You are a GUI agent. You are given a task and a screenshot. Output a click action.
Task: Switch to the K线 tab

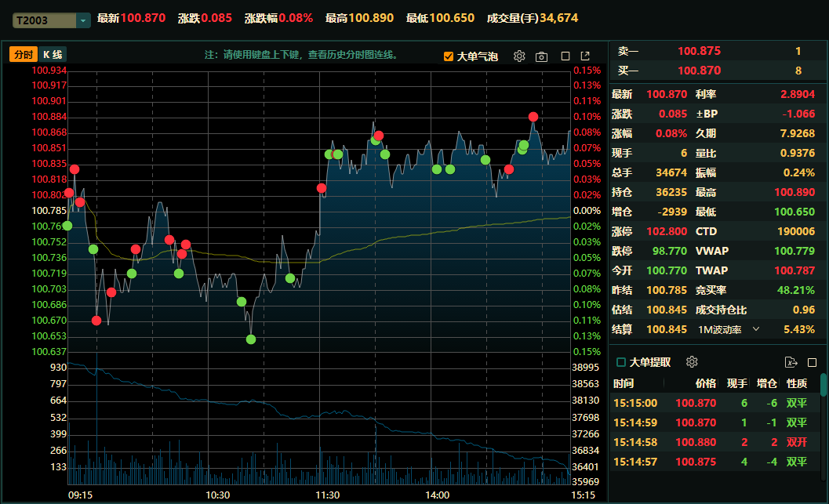coord(53,54)
